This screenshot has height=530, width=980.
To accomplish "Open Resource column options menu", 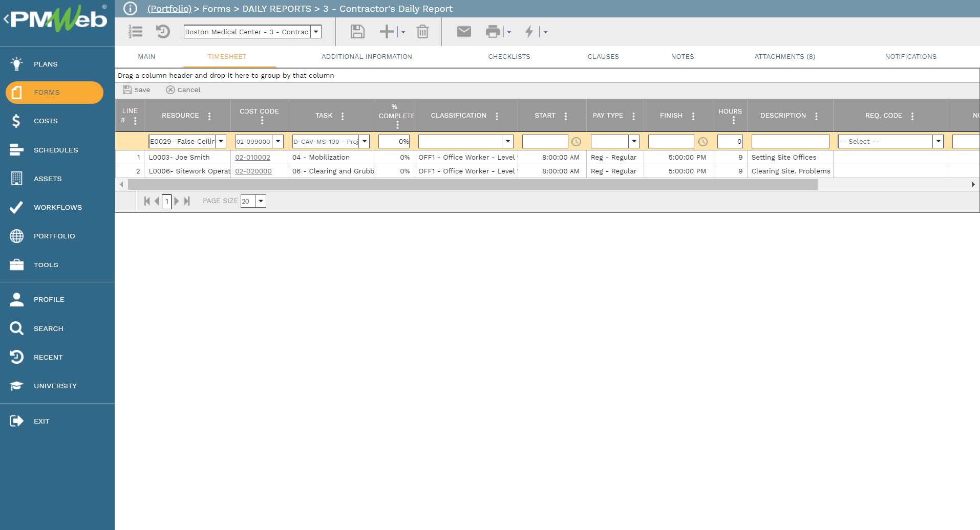I will [209, 116].
